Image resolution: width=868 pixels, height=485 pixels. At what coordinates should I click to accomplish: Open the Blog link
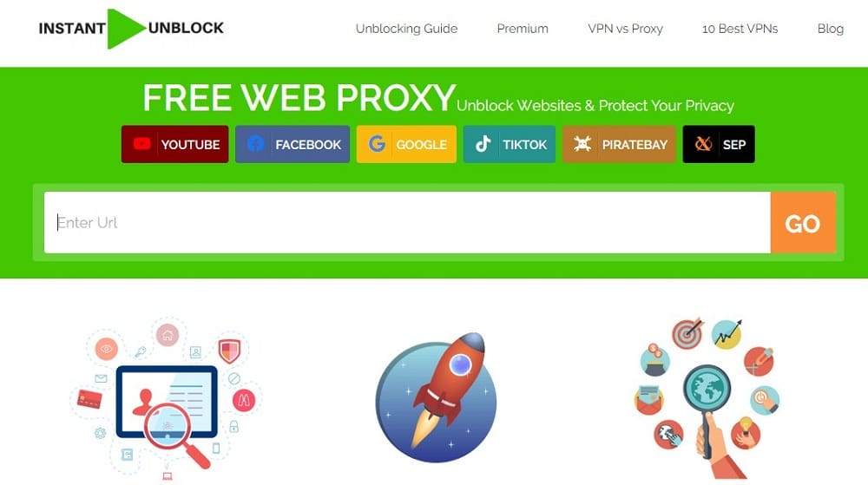coord(831,29)
